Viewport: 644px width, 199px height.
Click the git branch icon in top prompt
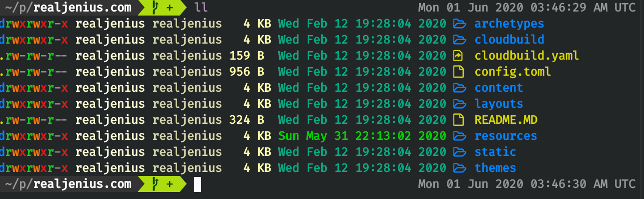[154, 8]
